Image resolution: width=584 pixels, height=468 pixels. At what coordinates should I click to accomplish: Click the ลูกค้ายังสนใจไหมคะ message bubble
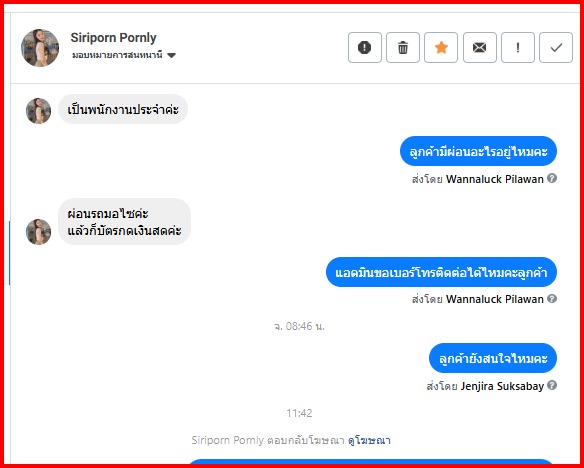point(493,358)
